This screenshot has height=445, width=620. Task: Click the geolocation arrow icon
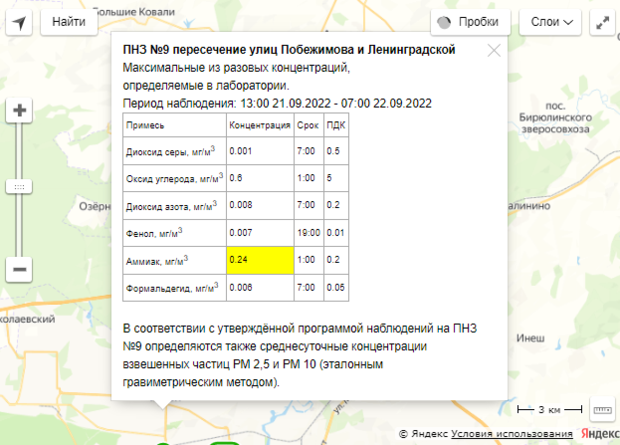click(20, 21)
